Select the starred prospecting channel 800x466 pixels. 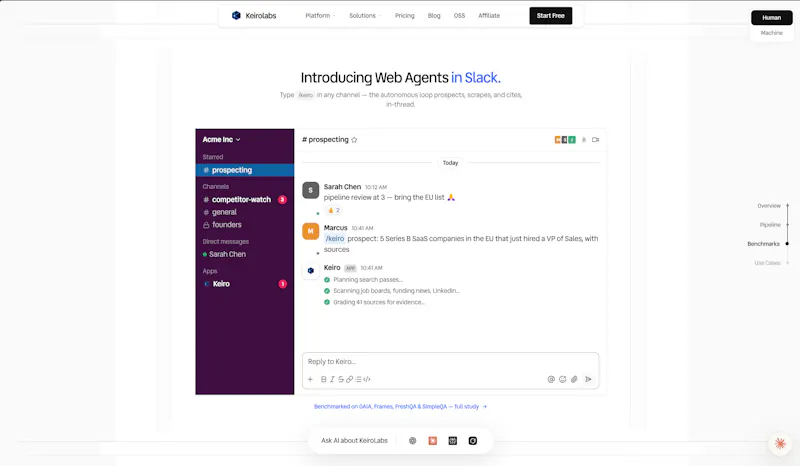(x=245, y=170)
